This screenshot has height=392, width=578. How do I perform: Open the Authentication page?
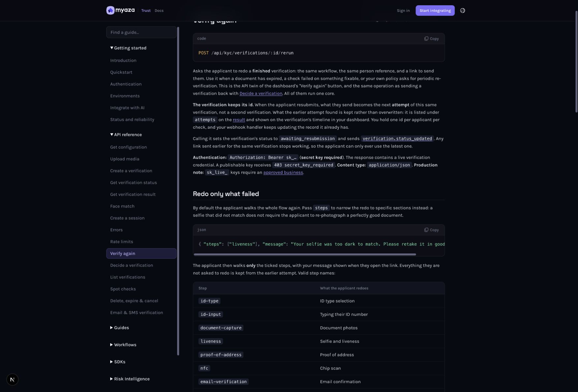pyautogui.click(x=126, y=84)
